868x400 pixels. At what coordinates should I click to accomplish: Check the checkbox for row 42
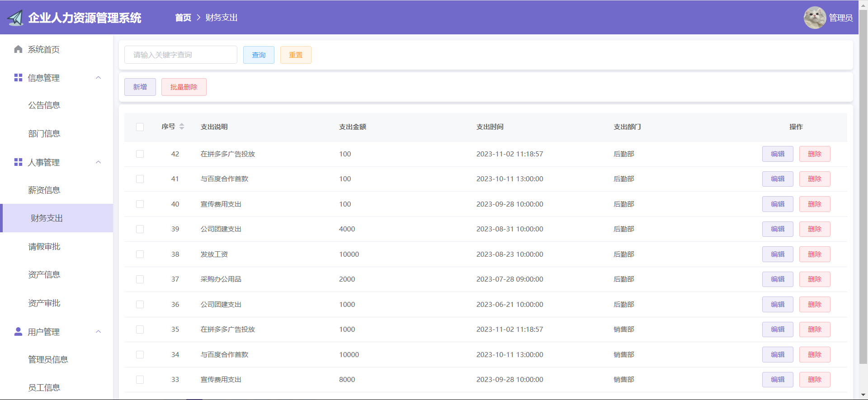pos(140,154)
